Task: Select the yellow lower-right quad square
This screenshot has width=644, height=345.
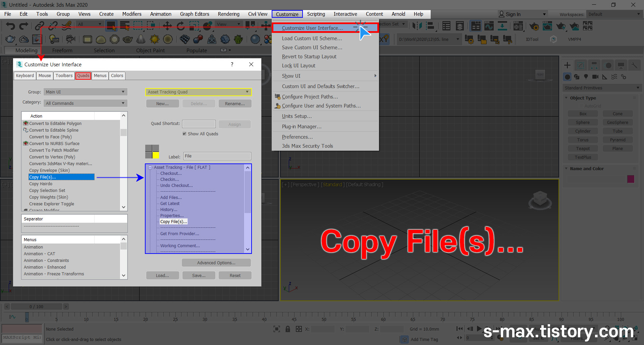Action: [x=156, y=155]
